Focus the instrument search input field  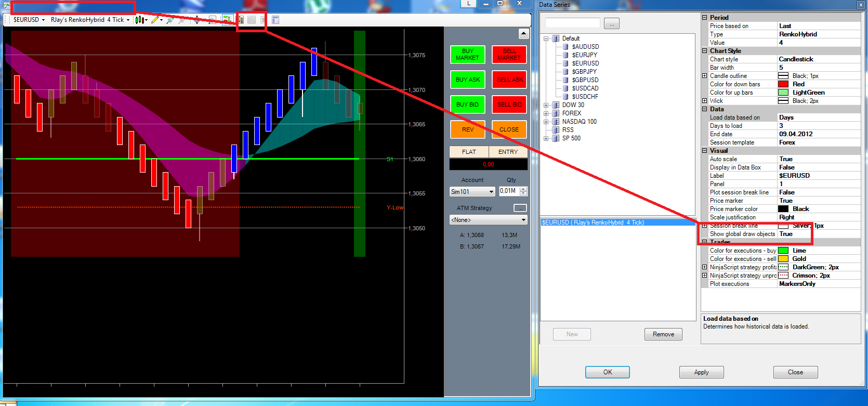click(573, 23)
